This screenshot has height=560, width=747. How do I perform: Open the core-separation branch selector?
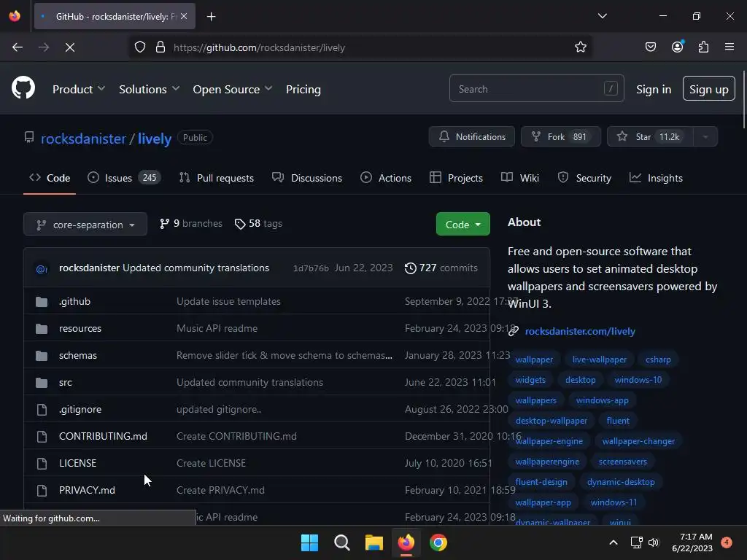click(x=85, y=225)
